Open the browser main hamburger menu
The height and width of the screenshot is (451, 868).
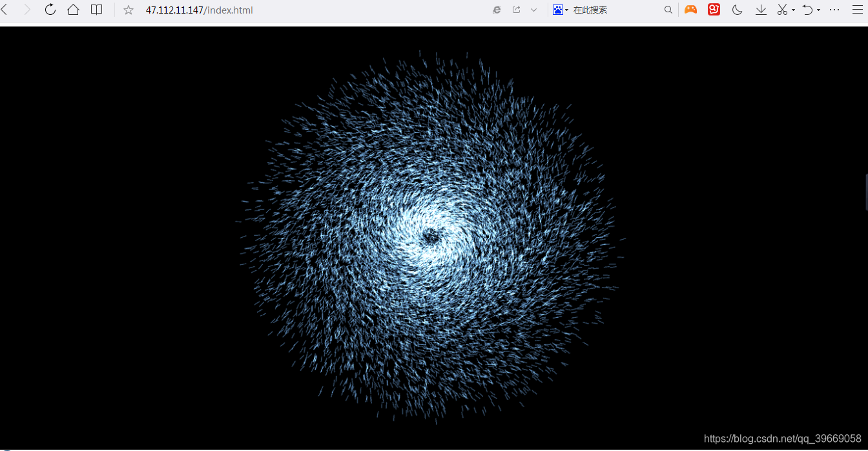coord(858,10)
